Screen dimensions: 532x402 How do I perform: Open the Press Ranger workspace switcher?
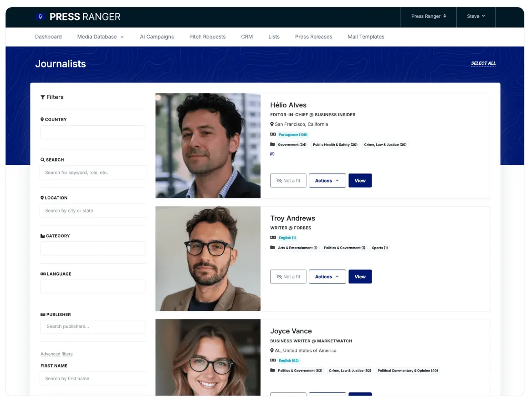[x=429, y=16]
